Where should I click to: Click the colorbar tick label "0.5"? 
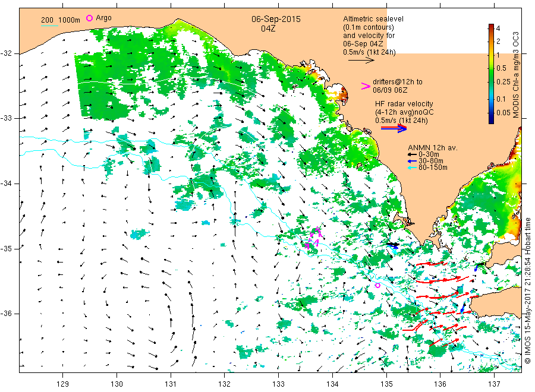[x=501, y=68]
